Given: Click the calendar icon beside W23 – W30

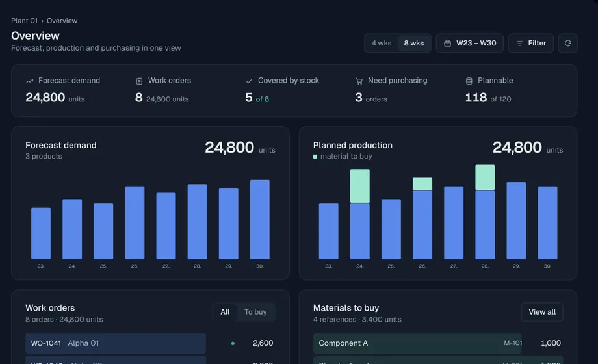Looking at the screenshot, I should click(x=447, y=44).
